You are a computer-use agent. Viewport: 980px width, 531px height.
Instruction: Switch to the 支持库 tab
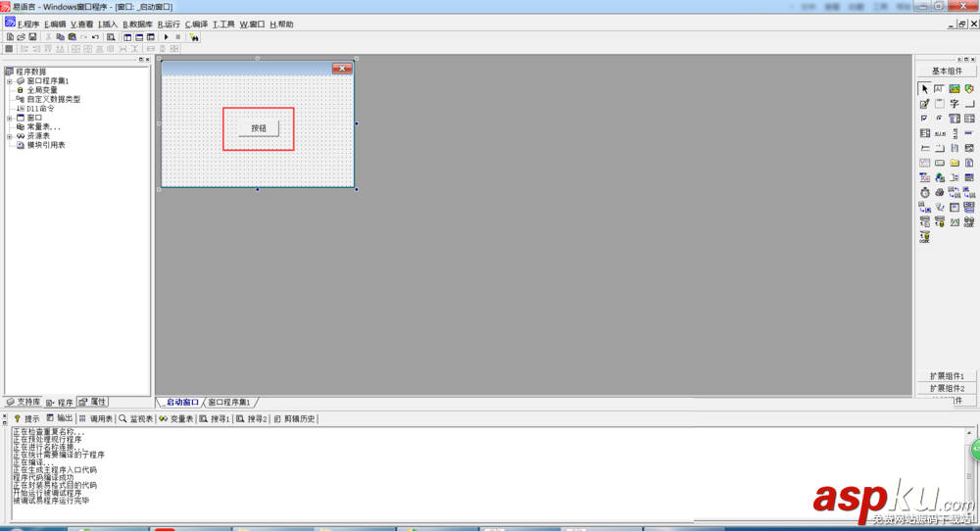[x=24, y=402]
